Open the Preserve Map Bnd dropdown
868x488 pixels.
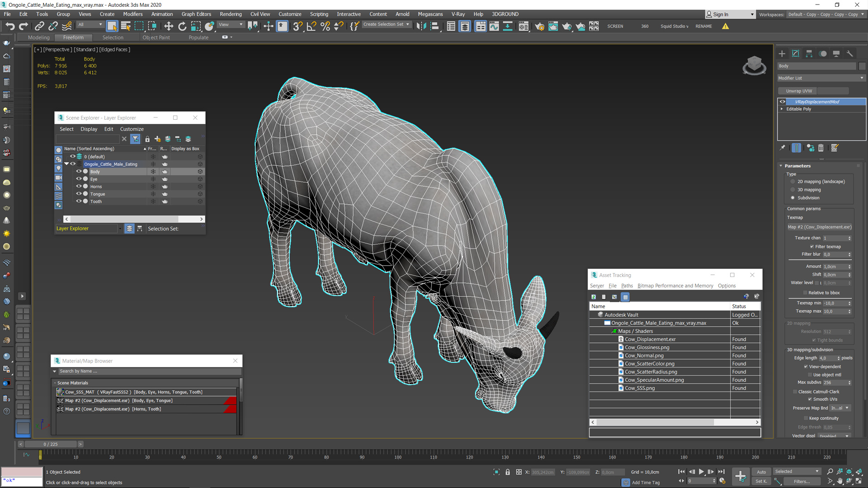click(x=840, y=408)
